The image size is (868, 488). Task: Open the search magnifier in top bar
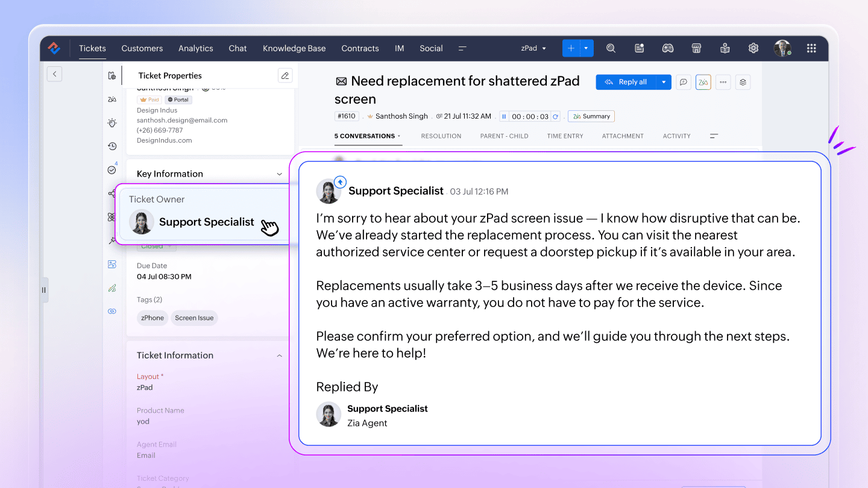click(611, 48)
